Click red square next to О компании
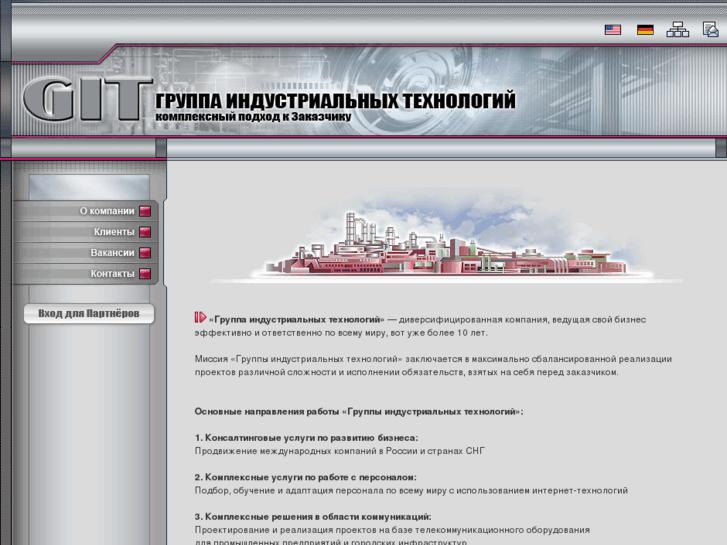The width and height of the screenshot is (727, 545). pyautogui.click(x=145, y=211)
